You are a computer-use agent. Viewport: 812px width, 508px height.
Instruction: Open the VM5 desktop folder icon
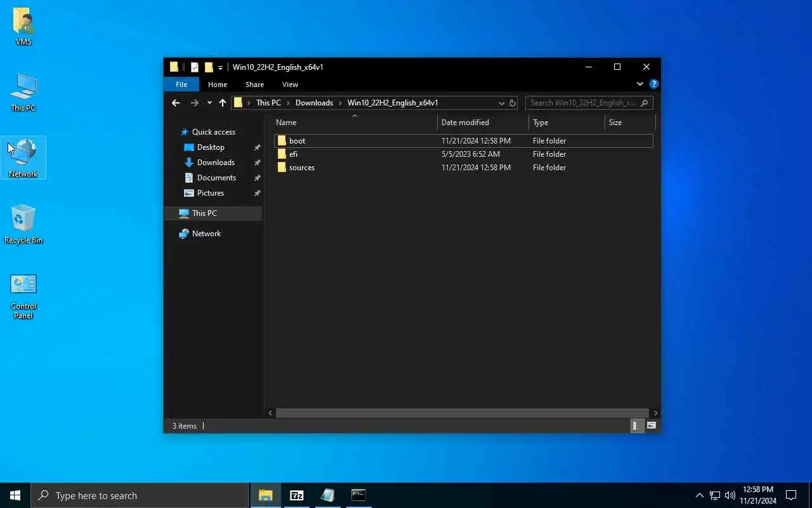23,27
